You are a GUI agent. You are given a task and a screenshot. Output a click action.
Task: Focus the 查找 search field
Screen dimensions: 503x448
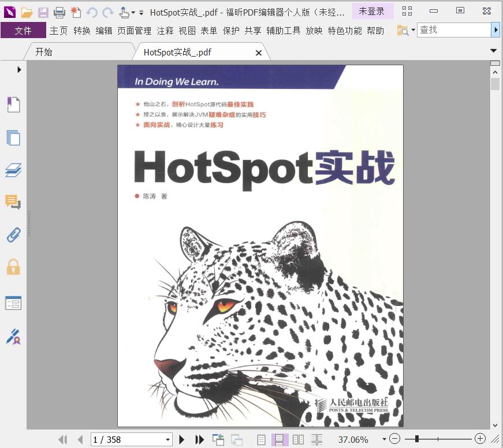[453, 30]
